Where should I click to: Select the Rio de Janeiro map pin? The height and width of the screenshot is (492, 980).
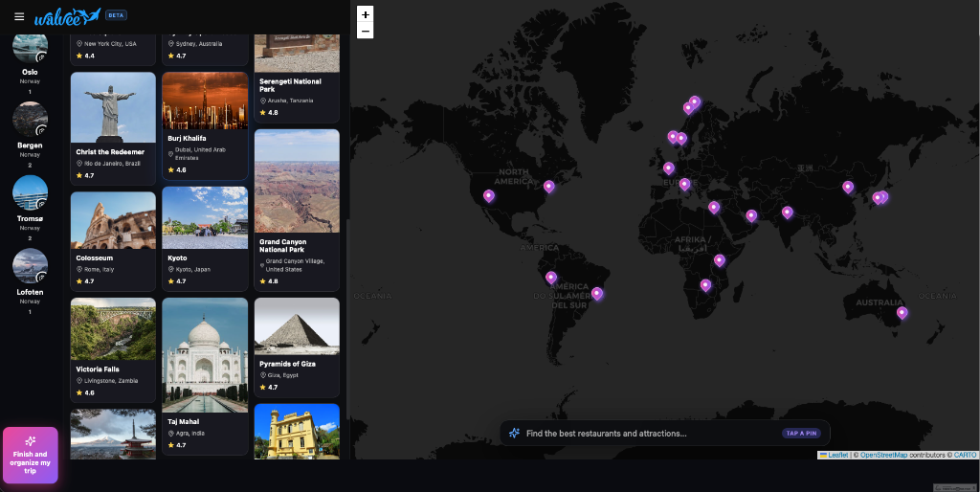597,293
